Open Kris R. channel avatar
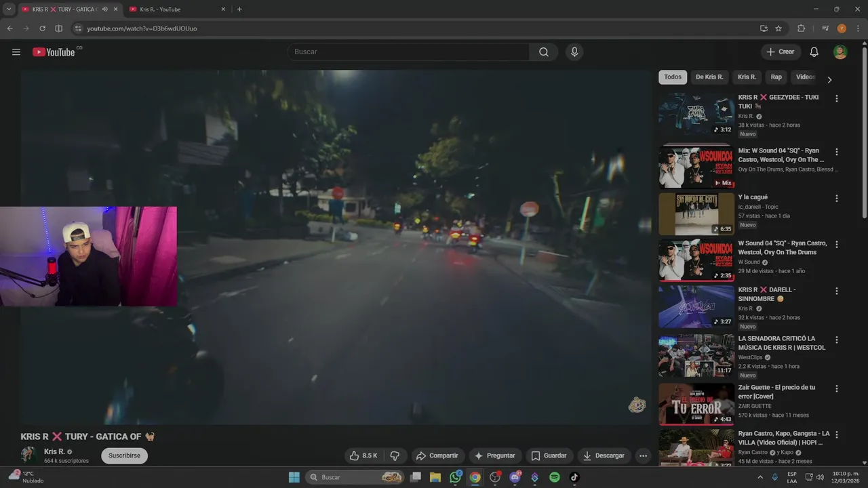This screenshot has width=868, height=488. coord(28,455)
